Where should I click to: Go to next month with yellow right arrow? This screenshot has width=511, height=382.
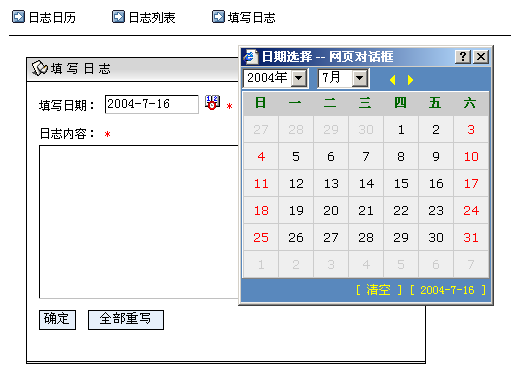(410, 80)
